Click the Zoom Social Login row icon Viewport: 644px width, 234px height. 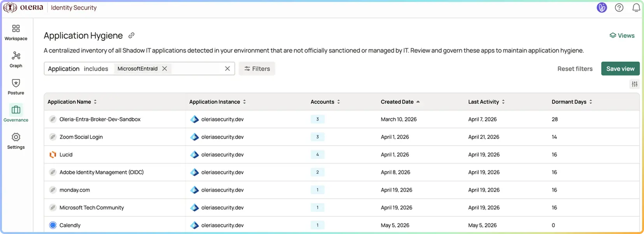point(53,137)
